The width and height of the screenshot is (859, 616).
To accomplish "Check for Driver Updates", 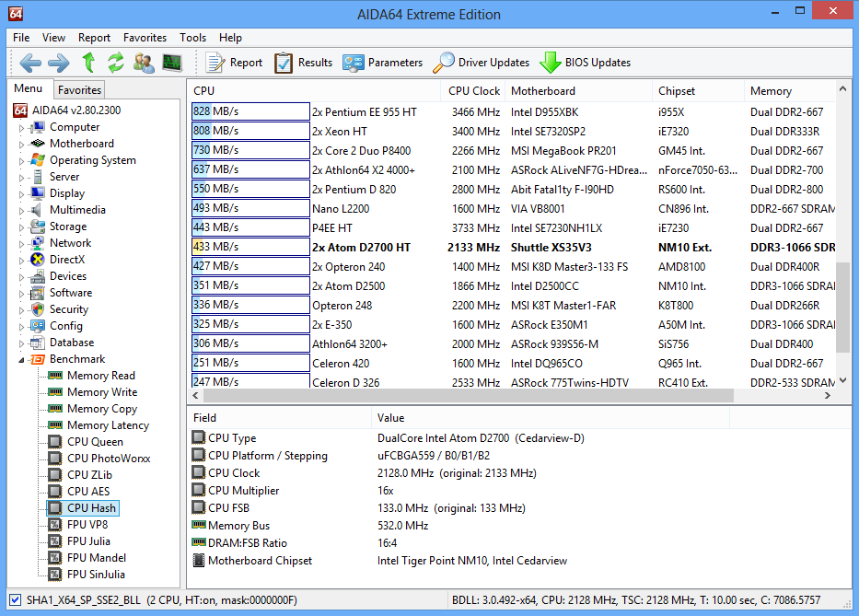I will coord(481,63).
